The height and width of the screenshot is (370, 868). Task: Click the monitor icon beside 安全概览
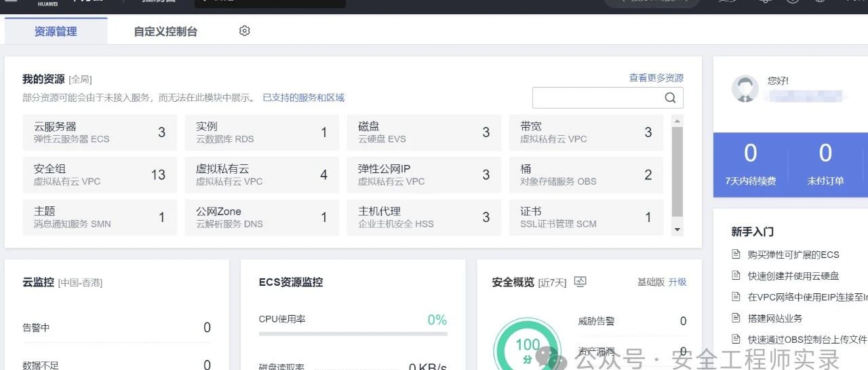click(580, 282)
